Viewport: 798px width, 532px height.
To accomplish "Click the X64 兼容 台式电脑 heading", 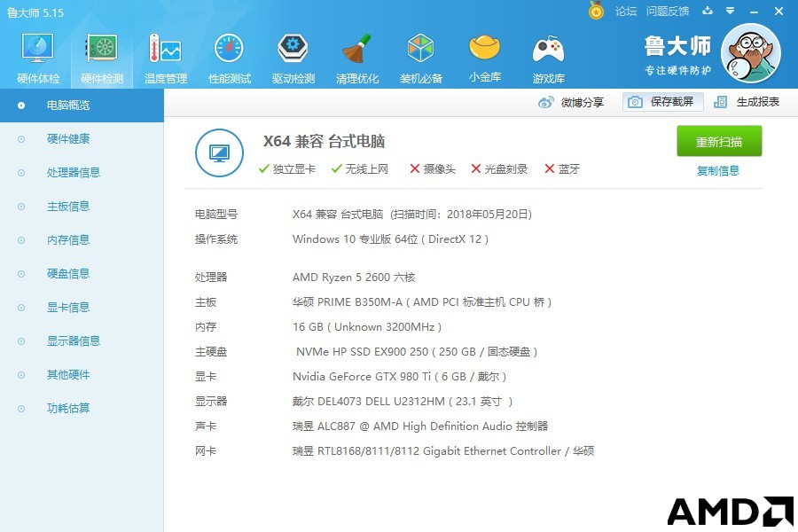I will [324, 141].
